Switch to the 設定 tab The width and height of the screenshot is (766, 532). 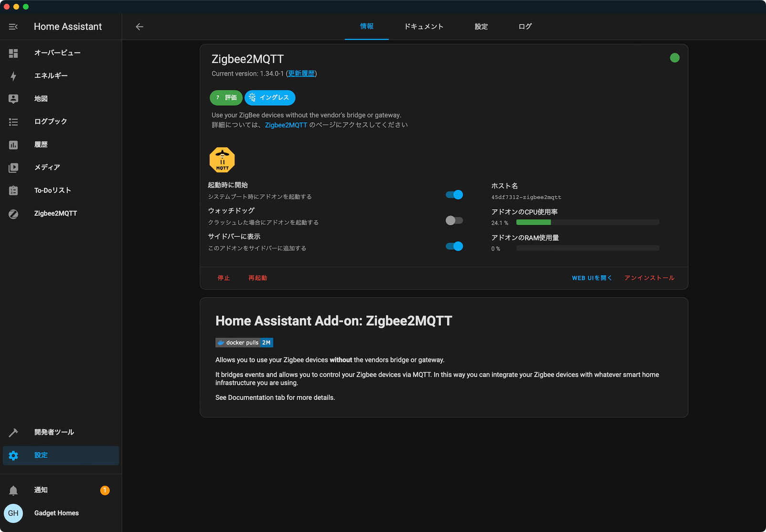[x=481, y=27]
